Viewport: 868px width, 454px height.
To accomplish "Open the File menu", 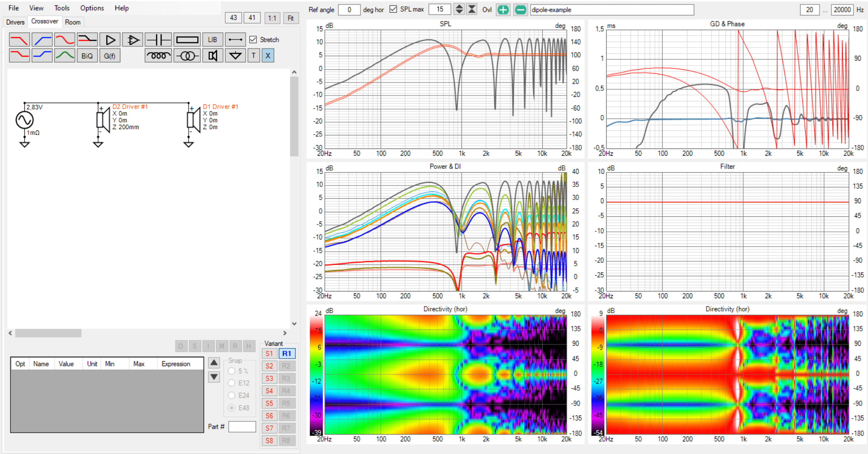I will pos(14,8).
